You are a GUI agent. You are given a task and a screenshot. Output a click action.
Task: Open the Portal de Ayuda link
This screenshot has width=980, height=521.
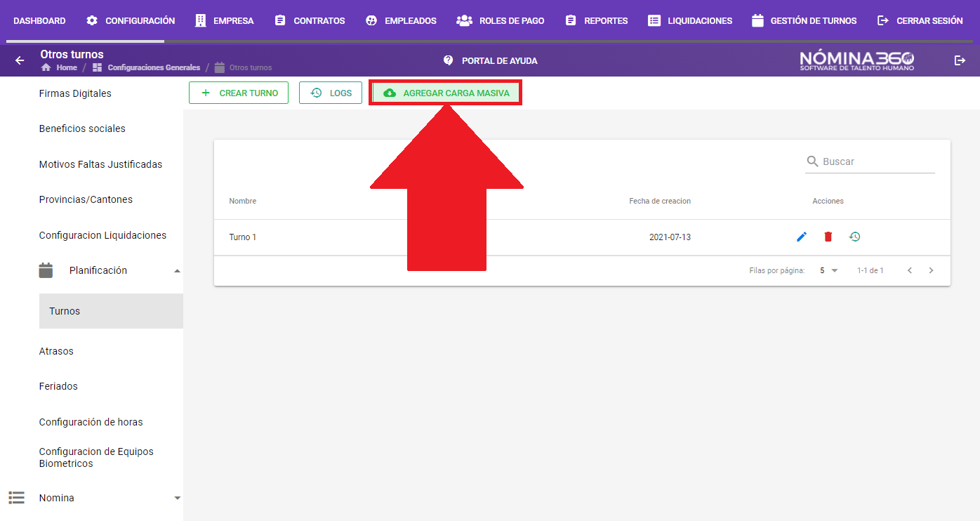click(x=490, y=60)
